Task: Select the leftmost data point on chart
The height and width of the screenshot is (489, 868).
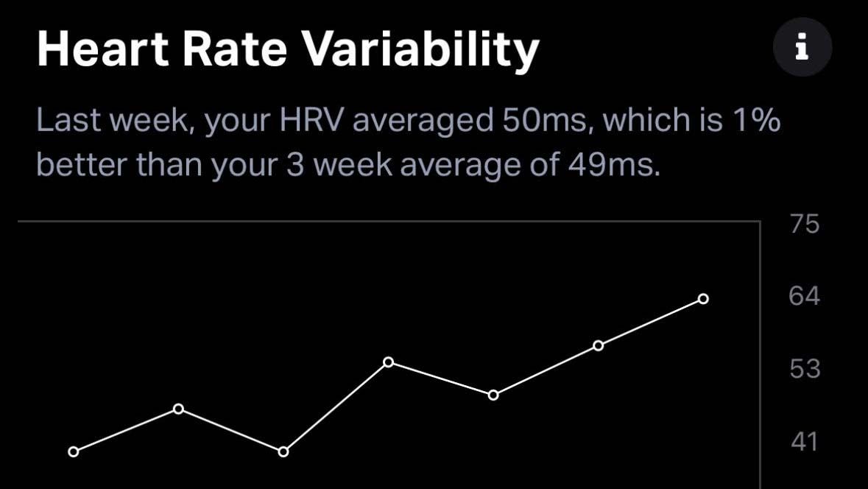Action: click(73, 452)
